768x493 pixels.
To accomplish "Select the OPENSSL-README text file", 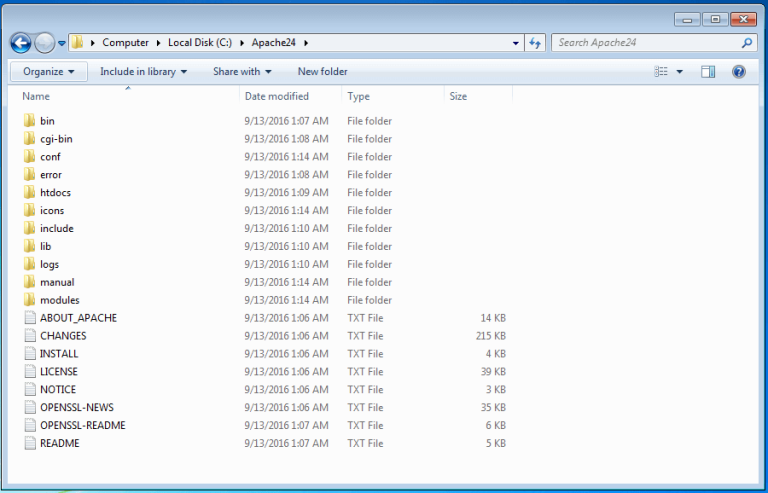I will (82, 425).
